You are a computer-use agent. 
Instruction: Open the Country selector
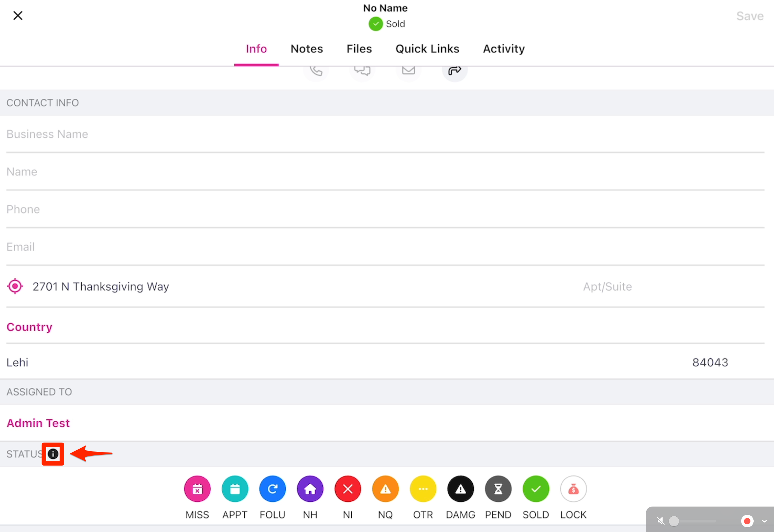click(x=29, y=327)
